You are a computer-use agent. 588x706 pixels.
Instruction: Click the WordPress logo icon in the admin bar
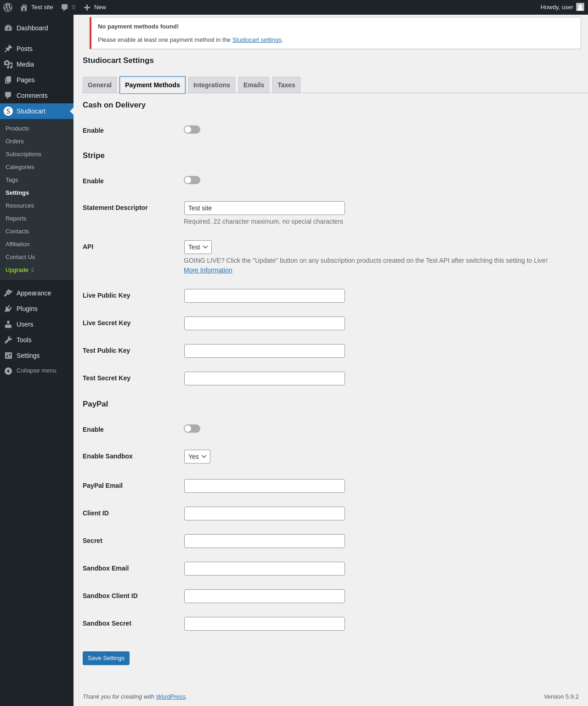[8, 7]
